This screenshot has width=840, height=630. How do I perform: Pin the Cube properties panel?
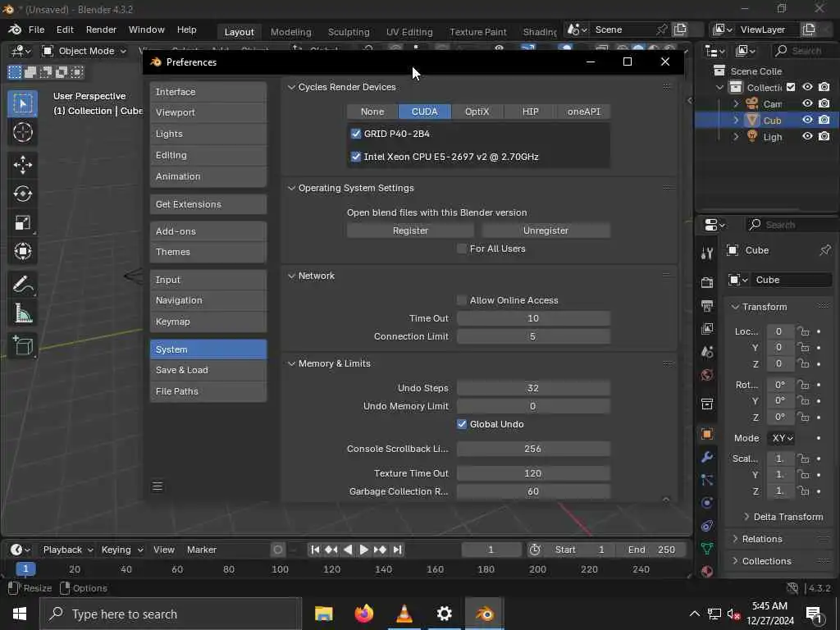click(825, 250)
